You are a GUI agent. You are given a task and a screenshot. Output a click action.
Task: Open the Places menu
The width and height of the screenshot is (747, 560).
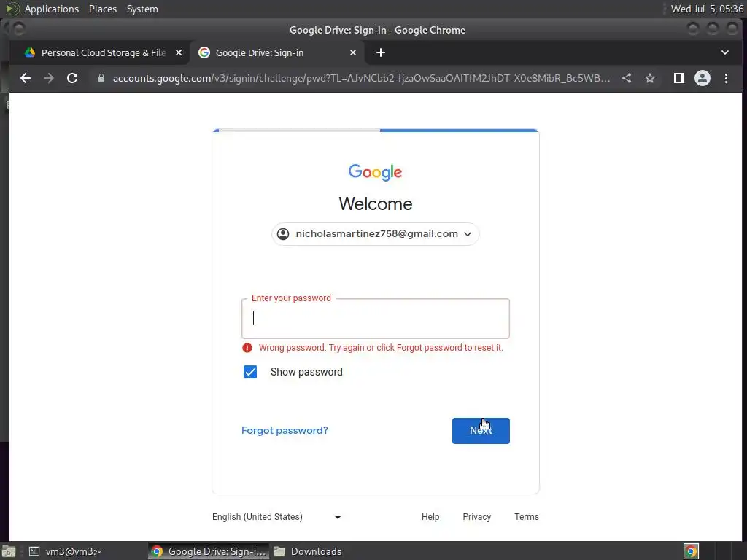click(x=103, y=9)
